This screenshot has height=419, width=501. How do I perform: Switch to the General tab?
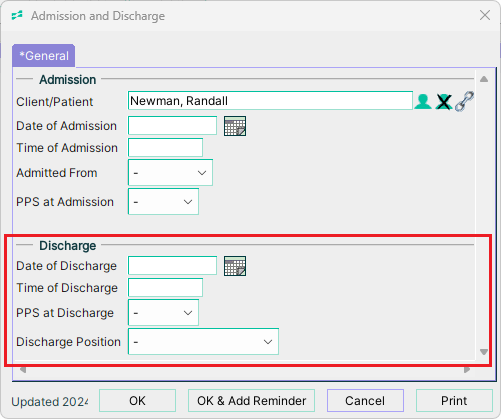(44, 56)
